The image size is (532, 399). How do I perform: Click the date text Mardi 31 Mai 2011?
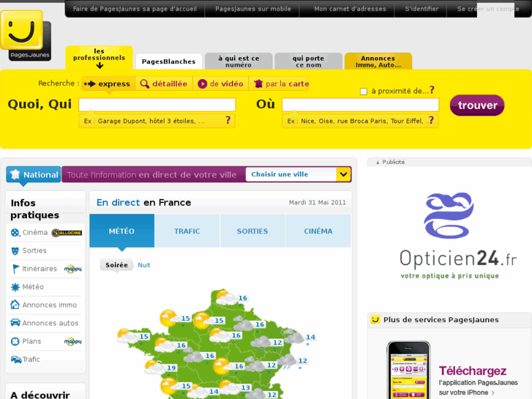coord(318,202)
